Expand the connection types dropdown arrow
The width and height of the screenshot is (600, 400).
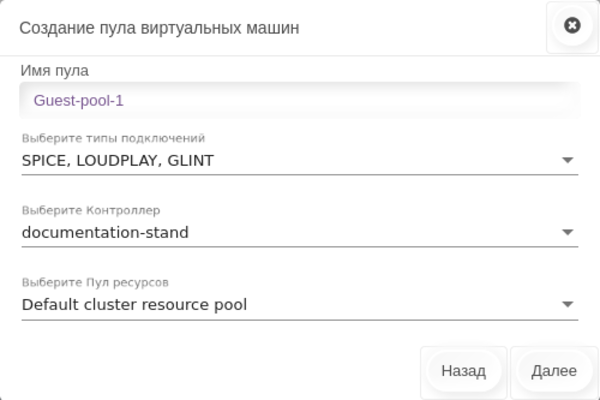567,160
